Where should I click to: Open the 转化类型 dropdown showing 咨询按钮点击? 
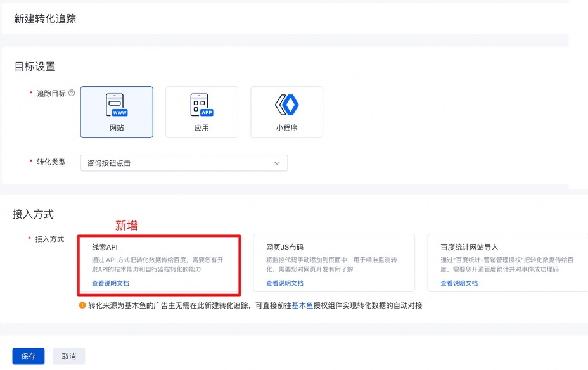(184, 163)
